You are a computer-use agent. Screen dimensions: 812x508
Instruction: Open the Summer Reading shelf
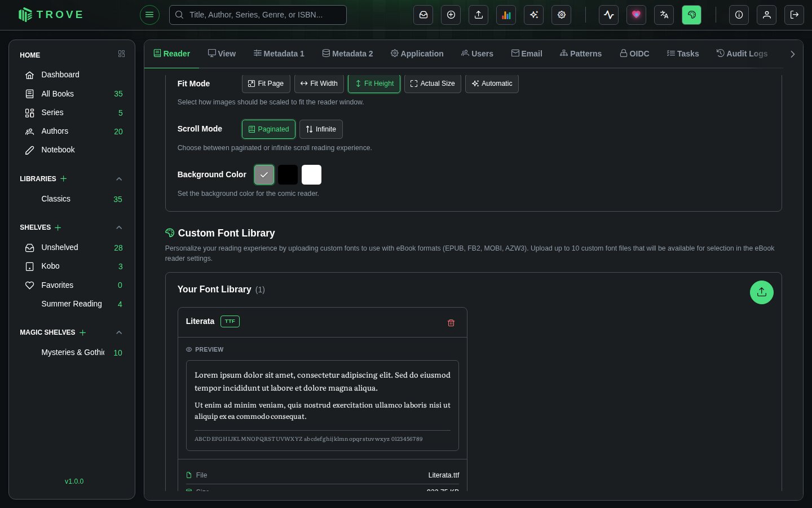click(x=72, y=304)
